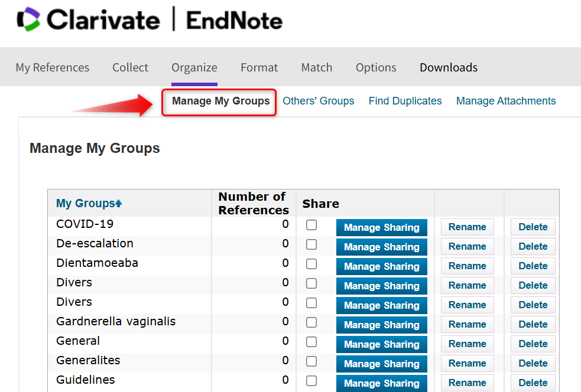This screenshot has height=392, width=581.
Task: Click Manage Sharing for De-escalation
Action: pos(381,247)
